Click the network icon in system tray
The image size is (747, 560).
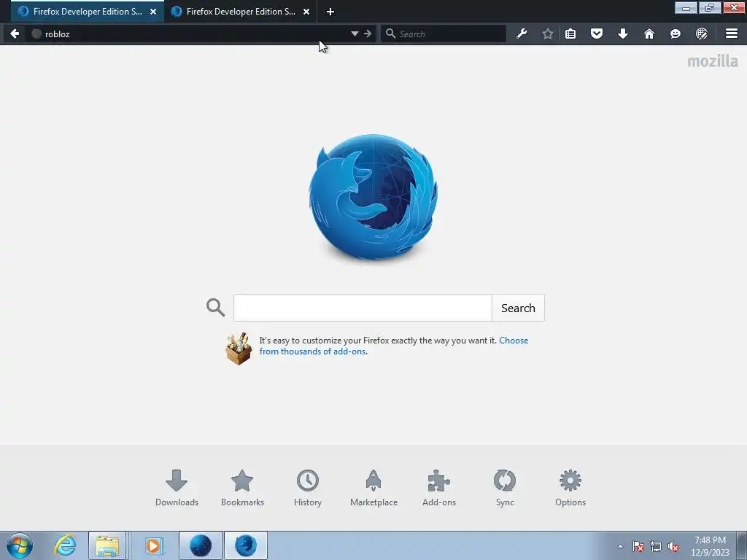[x=656, y=547]
